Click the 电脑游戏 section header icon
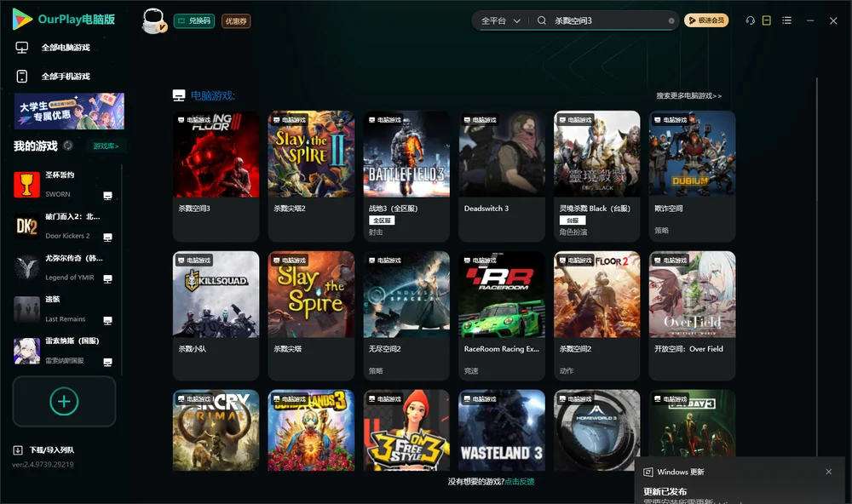The width and height of the screenshot is (852, 504). pos(179,95)
